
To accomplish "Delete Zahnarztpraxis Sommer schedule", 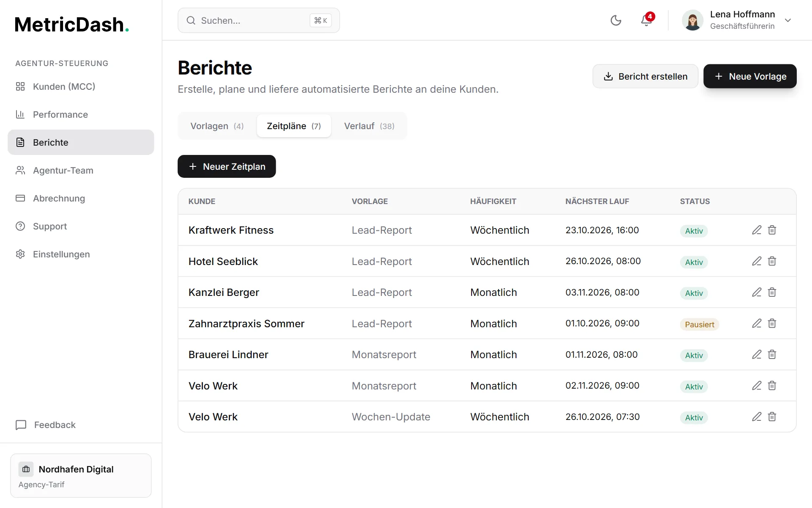I will 772,323.
